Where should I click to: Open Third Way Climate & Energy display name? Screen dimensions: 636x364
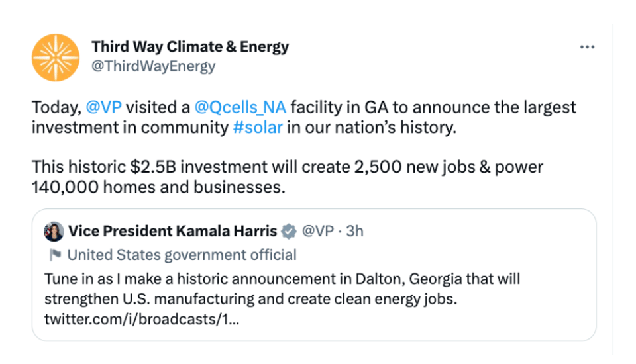tap(190, 47)
